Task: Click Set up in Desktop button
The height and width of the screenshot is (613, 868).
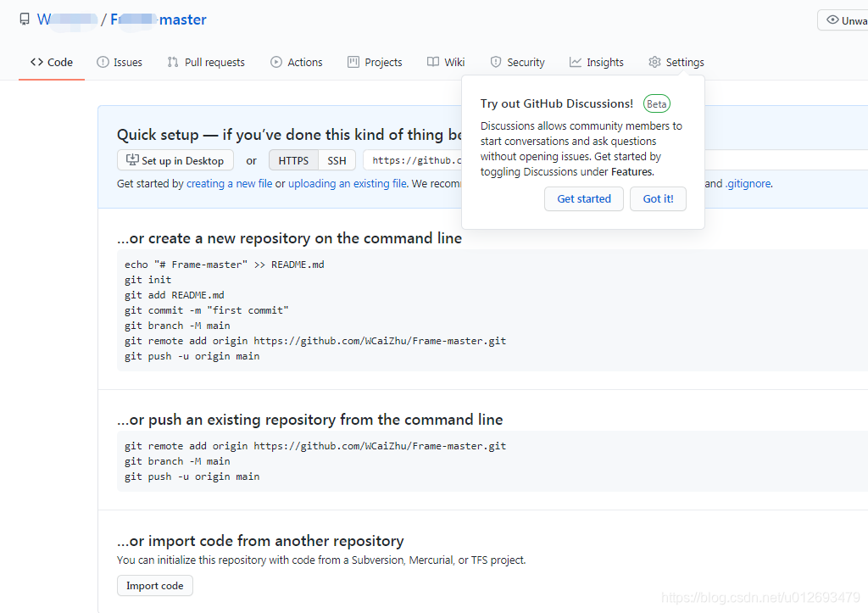Action: point(175,160)
